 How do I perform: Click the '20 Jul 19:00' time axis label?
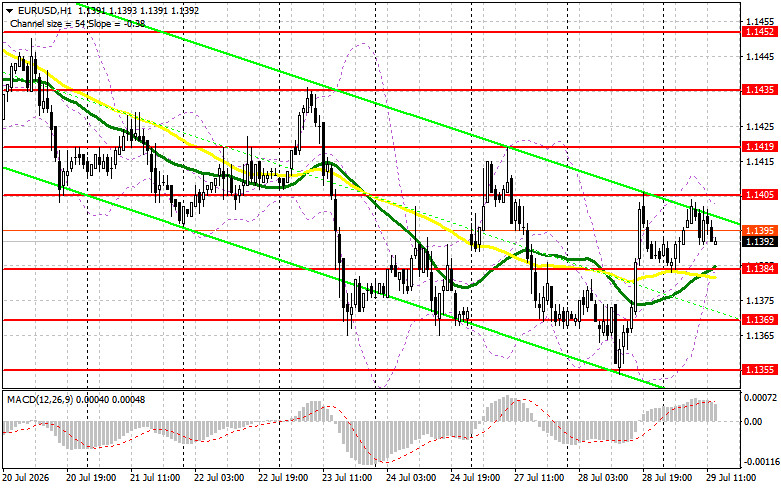(x=91, y=478)
